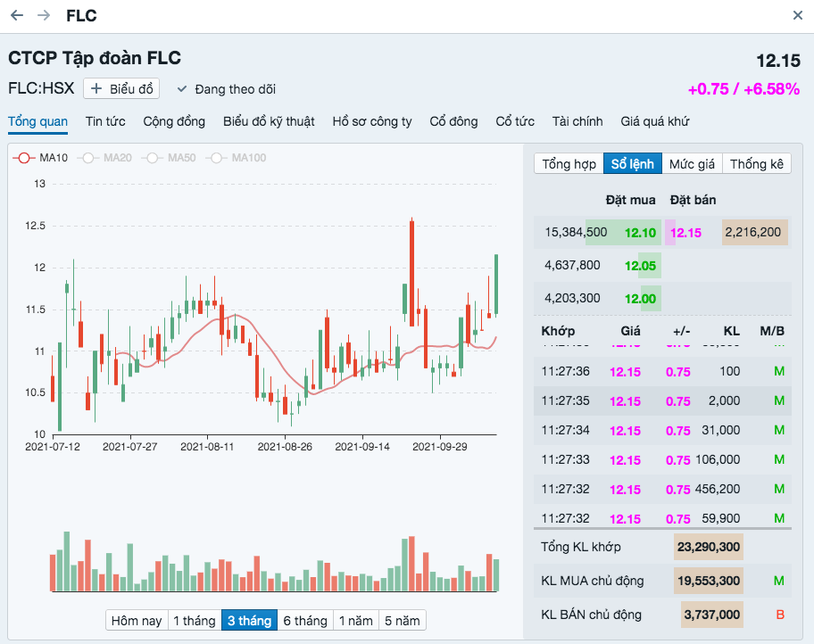
Task: Enable the MA50 moving average line
Action: coord(169,158)
